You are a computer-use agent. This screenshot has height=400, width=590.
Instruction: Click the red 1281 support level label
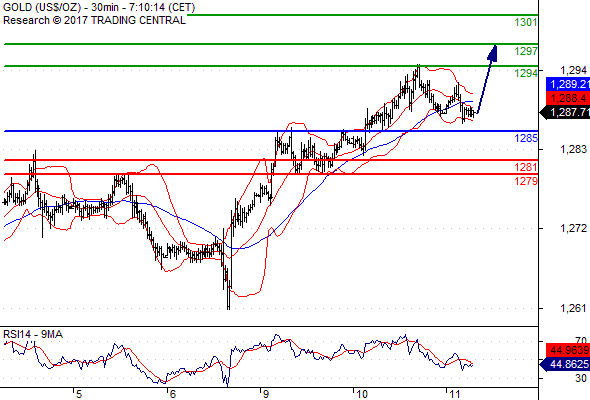pyautogui.click(x=526, y=167)
